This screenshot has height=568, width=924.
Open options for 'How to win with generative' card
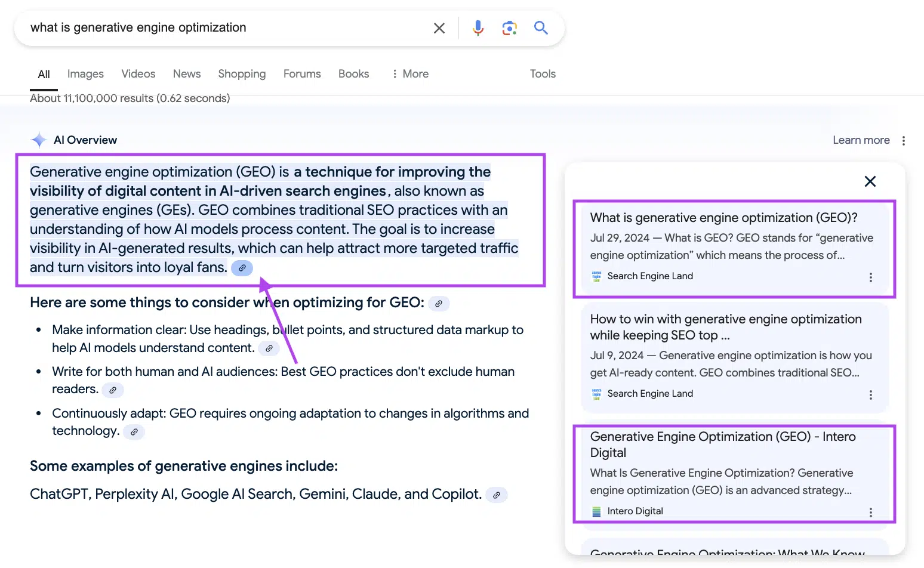point(871,395)
